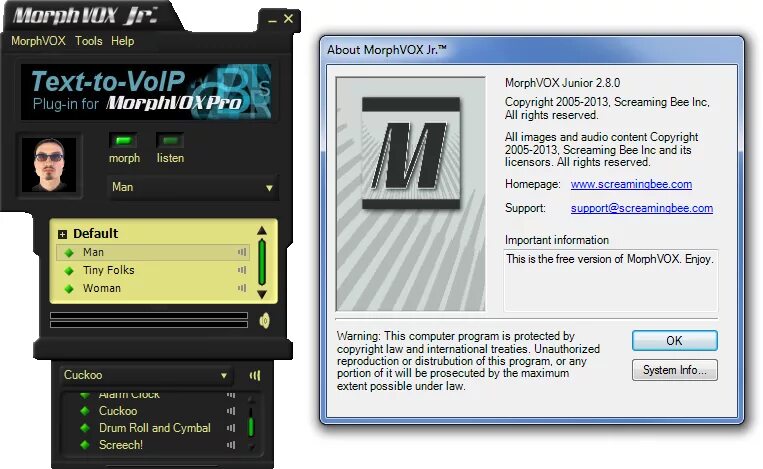
Task: Click support@screamingbee.com email link
Action: 642,208
